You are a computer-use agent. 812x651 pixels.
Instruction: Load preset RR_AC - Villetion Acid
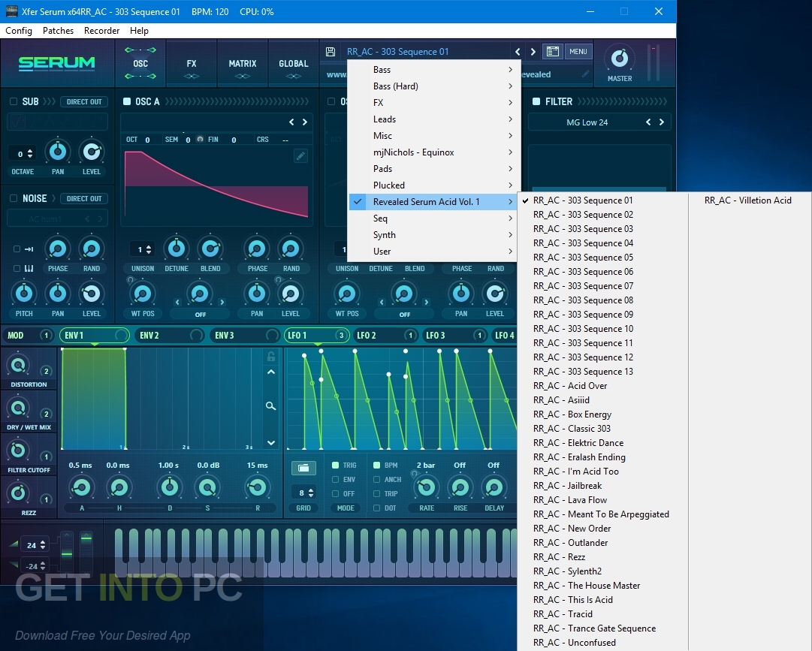pyautogui.click(x=748, y=200)
